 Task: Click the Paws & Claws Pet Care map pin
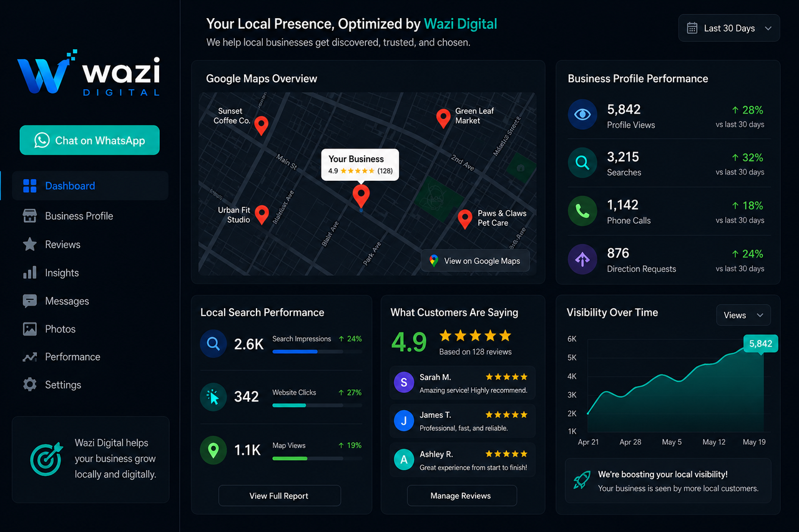click(464, 219)
